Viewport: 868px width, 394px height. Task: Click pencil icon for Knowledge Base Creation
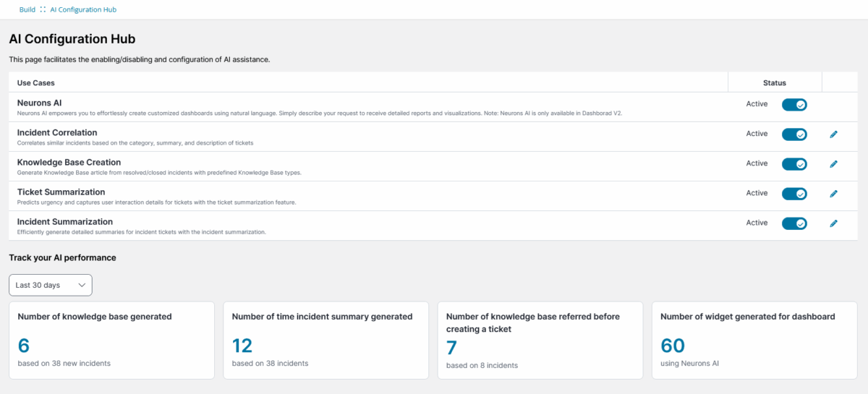click(833, 164)
